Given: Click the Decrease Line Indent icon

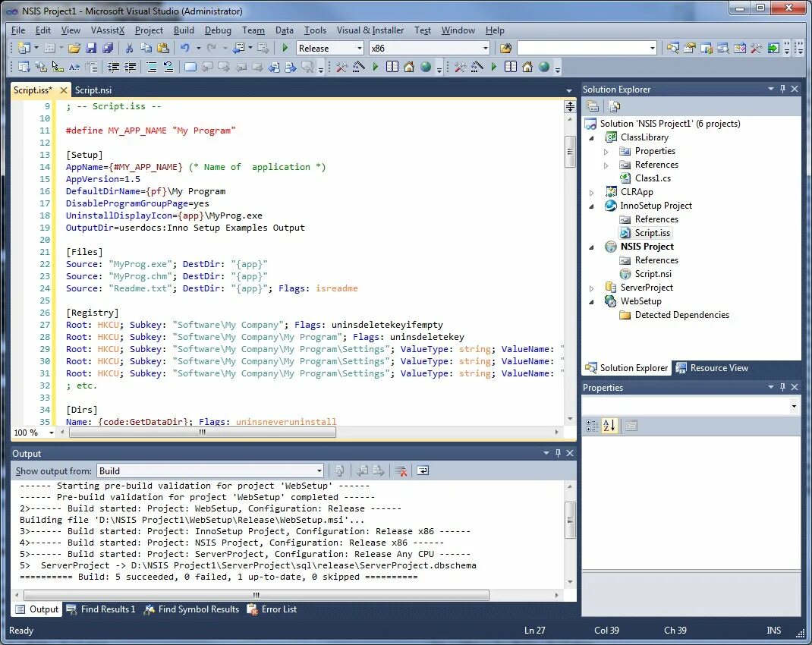Looking at the screenshot, I should click(113, 67).
